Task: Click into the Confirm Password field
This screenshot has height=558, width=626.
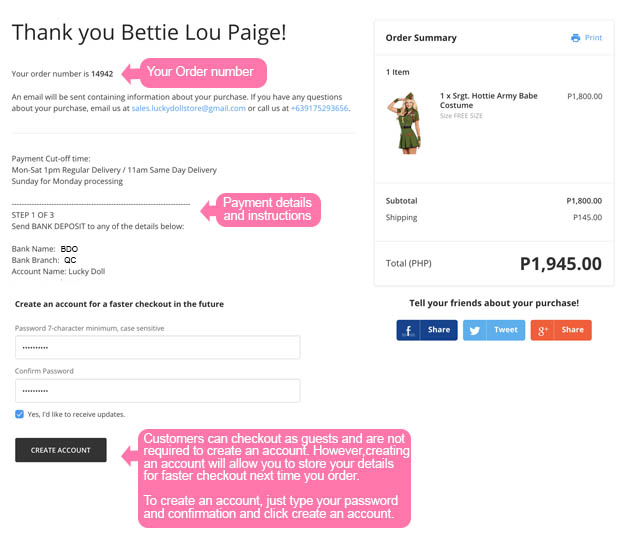Action: coord(158,390)
